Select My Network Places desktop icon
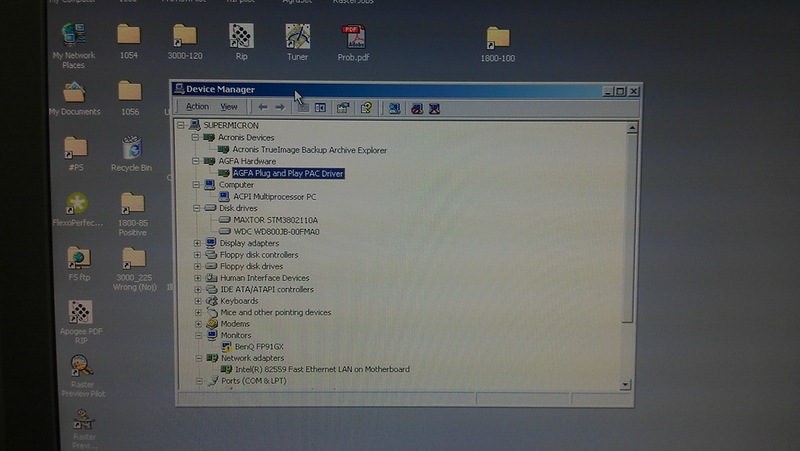 pyautogui.click(x=73, y=46)
